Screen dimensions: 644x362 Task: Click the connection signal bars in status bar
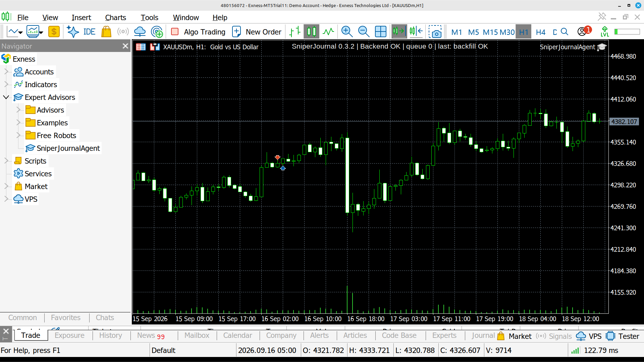point(575,351)
